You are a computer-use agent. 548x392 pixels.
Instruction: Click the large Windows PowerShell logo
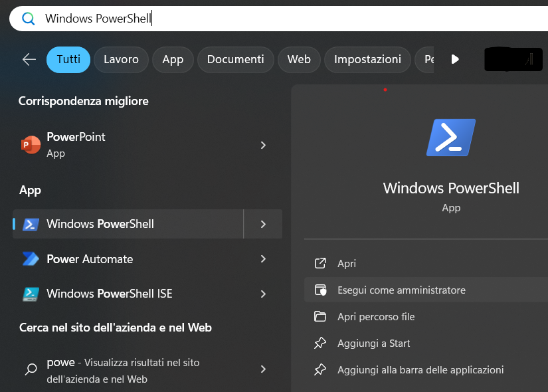(x=451, y=138)
